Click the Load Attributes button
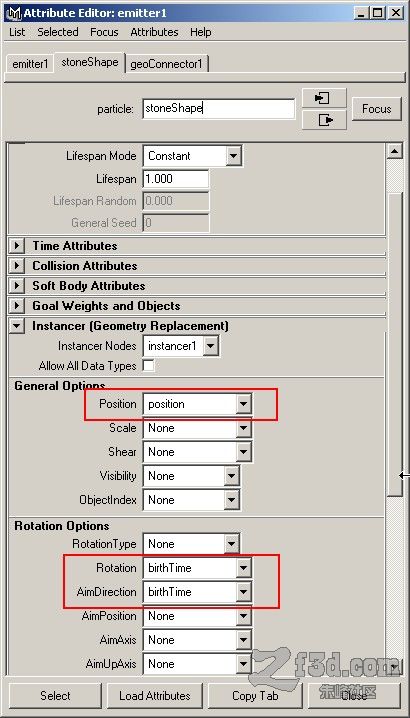This screenshot has width=410, height=718. (x=155, y=696)
